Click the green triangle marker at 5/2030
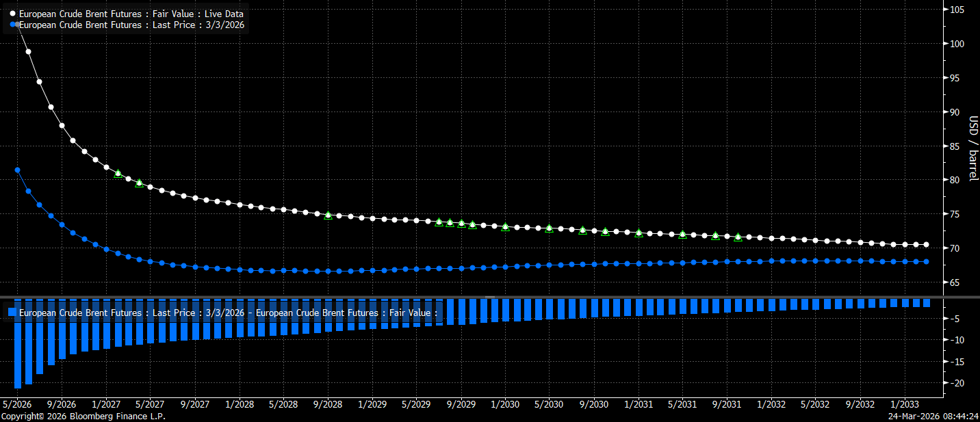The width and height of the screenshot is (980, 422). (x=549, y=228)
